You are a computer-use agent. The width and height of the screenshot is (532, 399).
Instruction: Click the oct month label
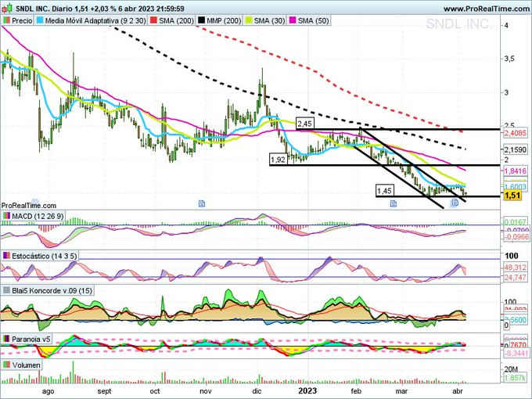(155, 391)
